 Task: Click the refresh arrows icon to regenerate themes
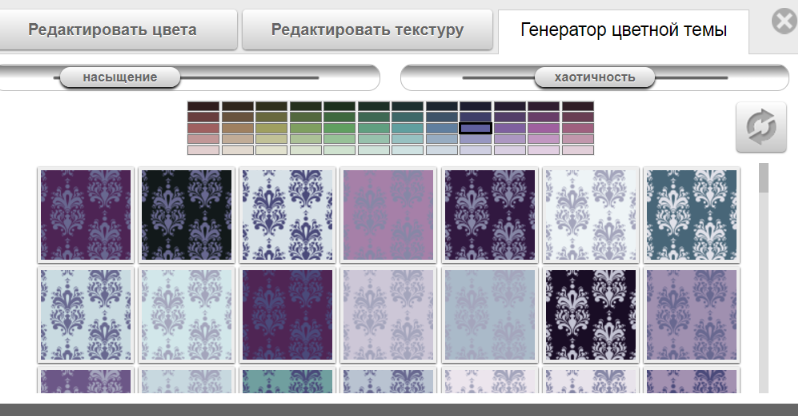coord(761,128)
